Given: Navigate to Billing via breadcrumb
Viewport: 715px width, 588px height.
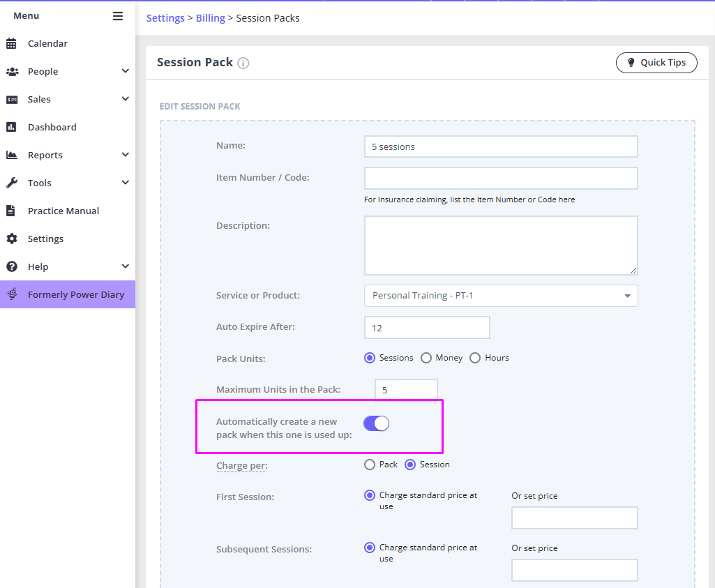Looking at the screenshot, I should (x=210, y=18).
